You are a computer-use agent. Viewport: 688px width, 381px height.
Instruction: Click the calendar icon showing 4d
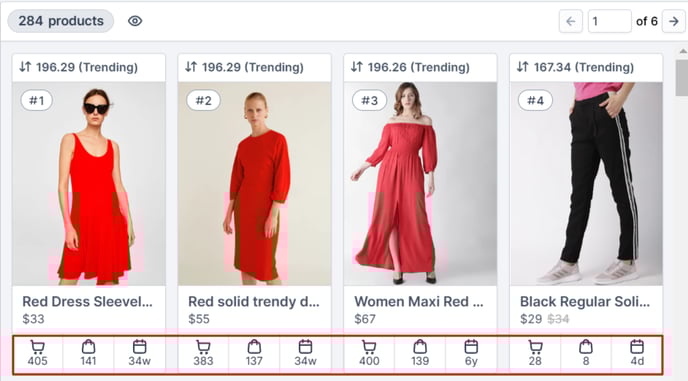(x=637, y=347)
